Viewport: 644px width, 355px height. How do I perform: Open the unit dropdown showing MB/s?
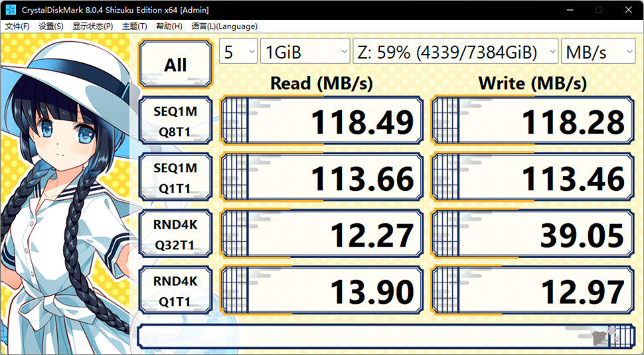(598, 51)
